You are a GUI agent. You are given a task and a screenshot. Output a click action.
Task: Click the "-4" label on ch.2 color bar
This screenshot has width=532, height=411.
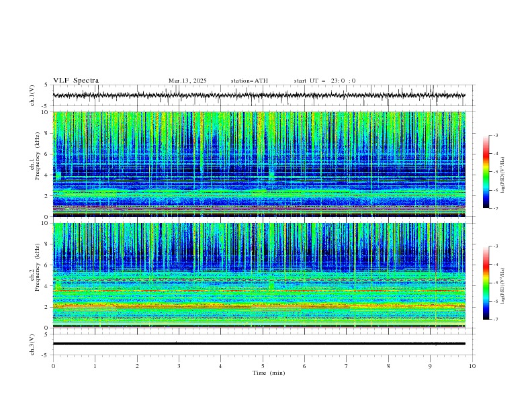(496, 265)
